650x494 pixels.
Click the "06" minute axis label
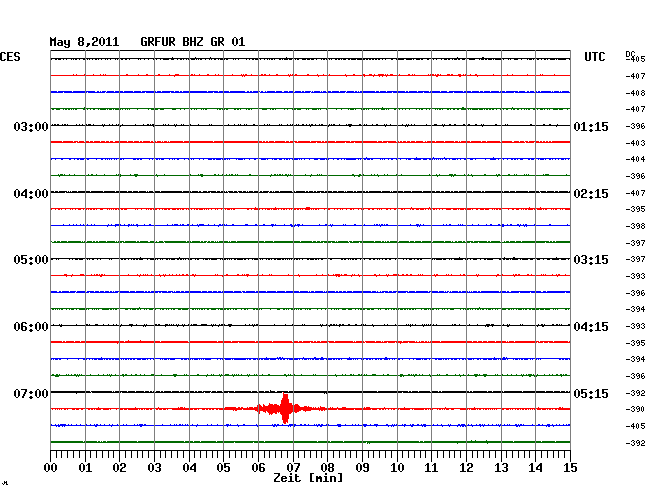258,467
